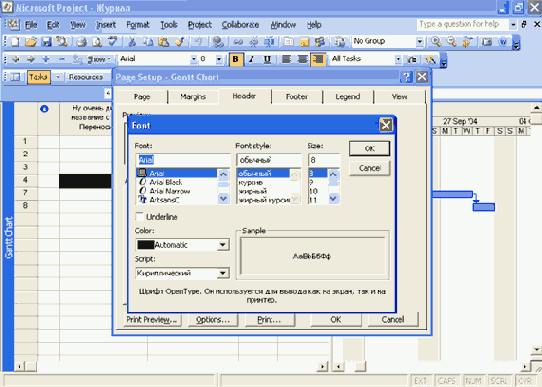Image resolution: width=542 pixels, height=387 pixels.
Task: Click the Font name input field showing Arial
Action: [x=183, y=160]
